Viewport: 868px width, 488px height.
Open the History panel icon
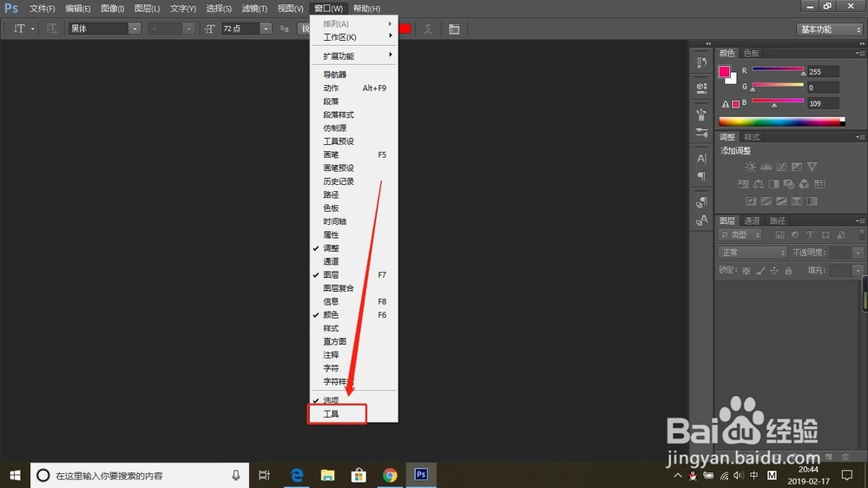[701, 62]
